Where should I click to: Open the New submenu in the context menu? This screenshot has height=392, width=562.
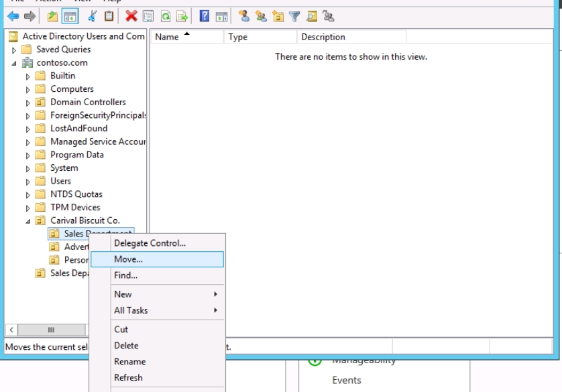click(158, 294)
